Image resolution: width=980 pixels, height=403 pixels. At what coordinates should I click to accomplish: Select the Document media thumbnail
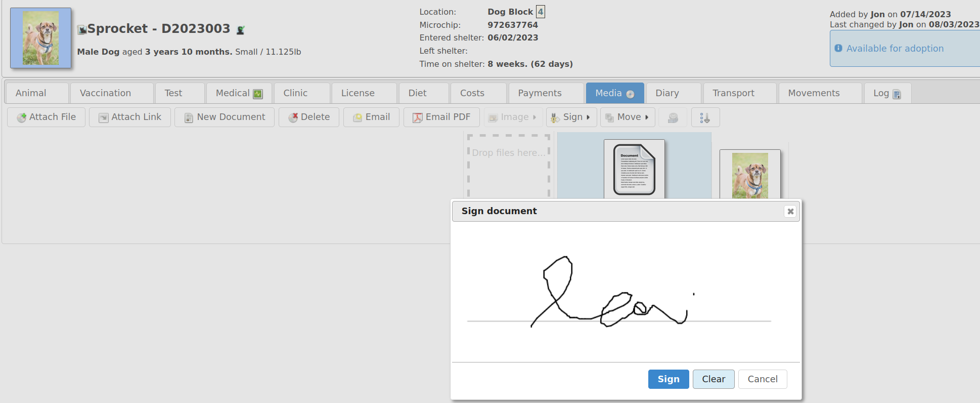click(x=634, y=169)
